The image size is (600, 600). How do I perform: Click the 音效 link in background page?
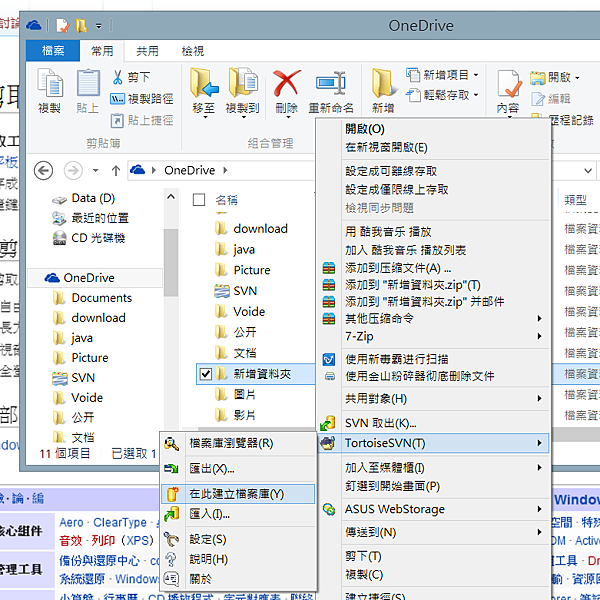coord(71,541)
